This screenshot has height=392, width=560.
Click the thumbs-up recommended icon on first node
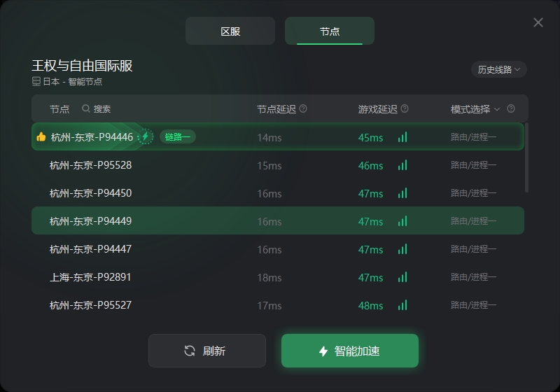pos(41,136)
